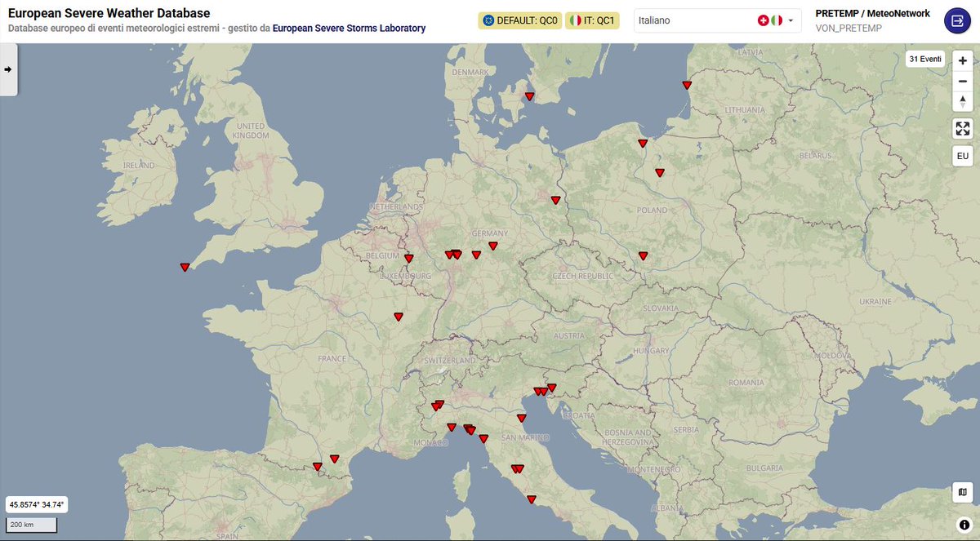Toggle fullscreen map view

tap(963, 128)
